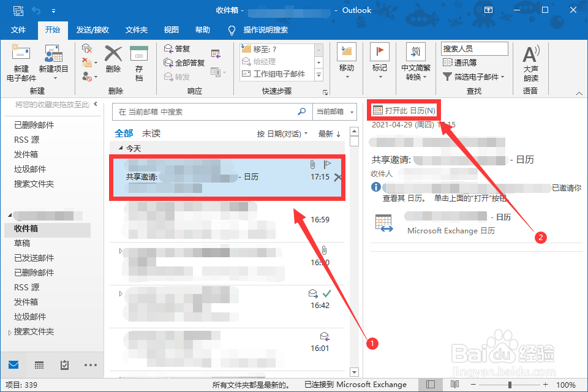The width and height of the screenshot is (588, 392).
Task: Open Sent Items under the account
Action: pos(34,258)
